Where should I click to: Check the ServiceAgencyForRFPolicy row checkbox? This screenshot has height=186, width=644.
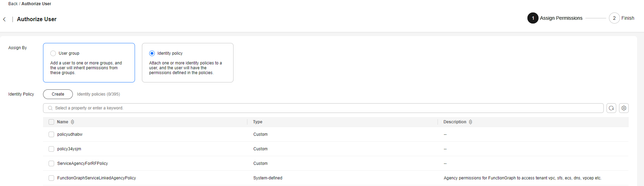pyautogui.click(x=51, y=163)
